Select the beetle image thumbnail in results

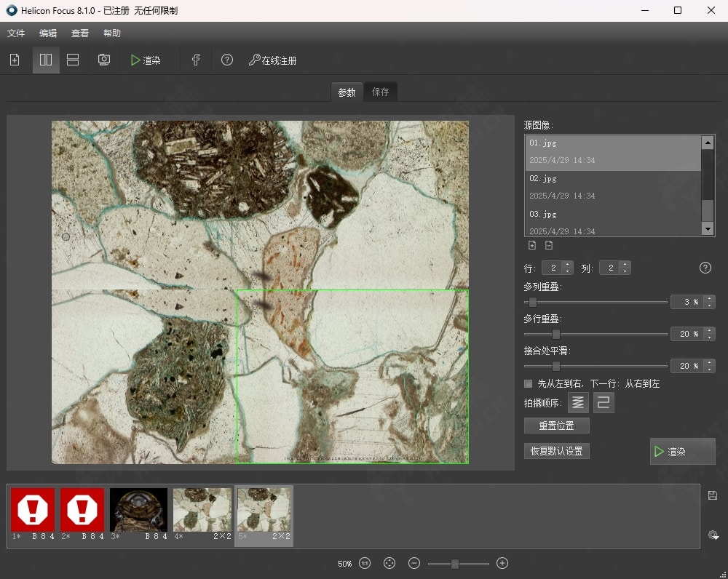click(138, 509)
